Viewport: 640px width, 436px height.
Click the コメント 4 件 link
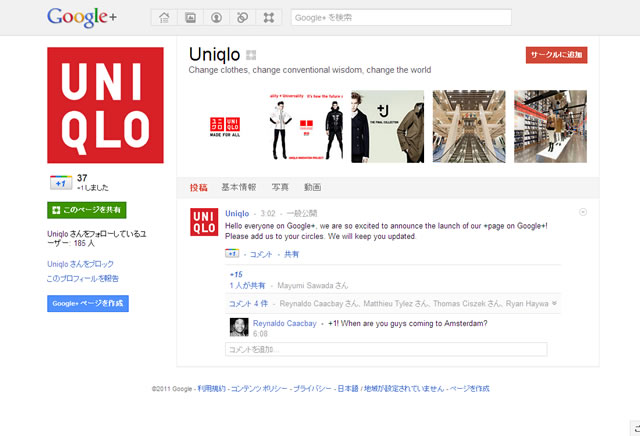248,304
